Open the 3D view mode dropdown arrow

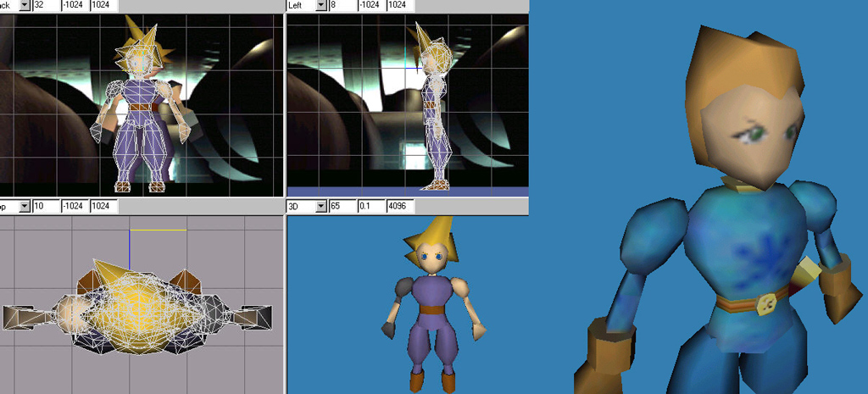pos(321,207)
